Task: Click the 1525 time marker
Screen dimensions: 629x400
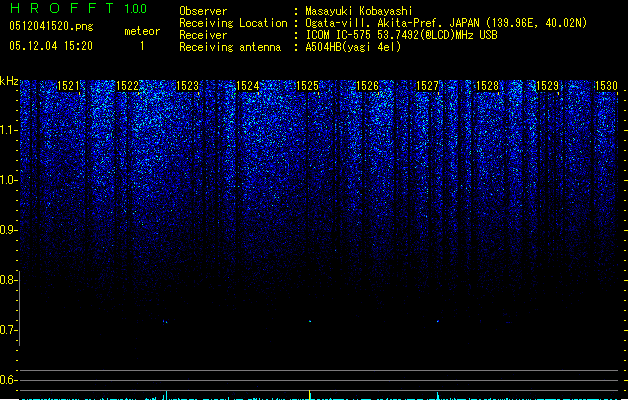Action: point(307,86)
